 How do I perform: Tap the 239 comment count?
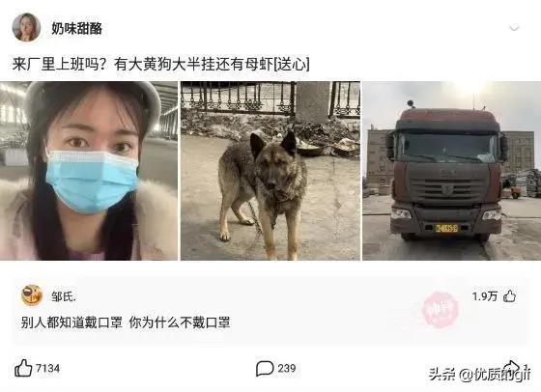click(x=287, y=368)
